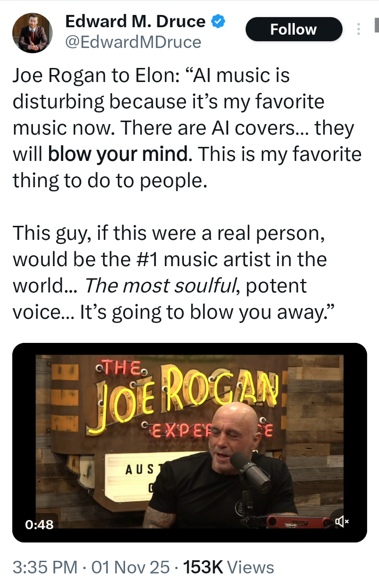The width and height of the screenshot is (379, 588).
Task: Open Edward M. Druce's profile picture
Action: [x=32, y=33]
